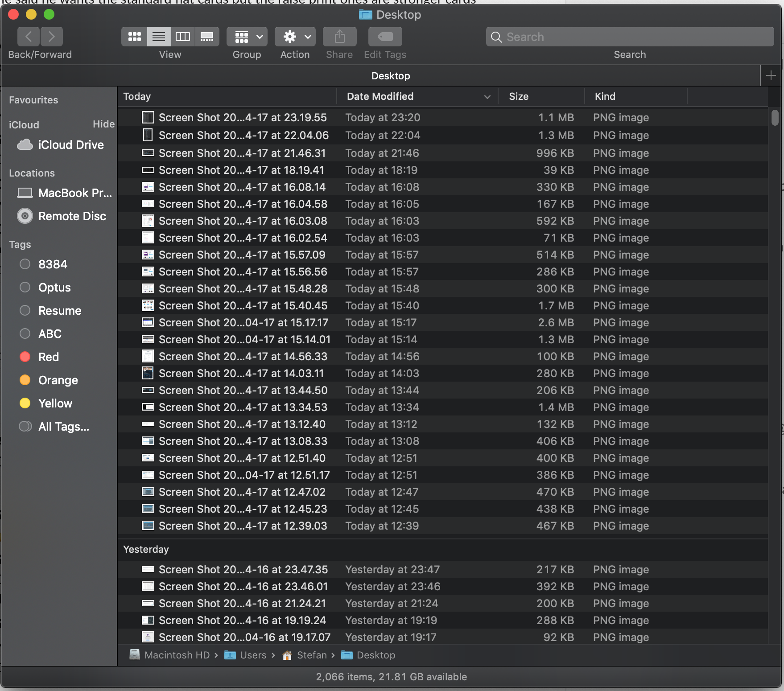
Task: Select file Screen Shot at 15.14.01
Action: tap(442, 339)
